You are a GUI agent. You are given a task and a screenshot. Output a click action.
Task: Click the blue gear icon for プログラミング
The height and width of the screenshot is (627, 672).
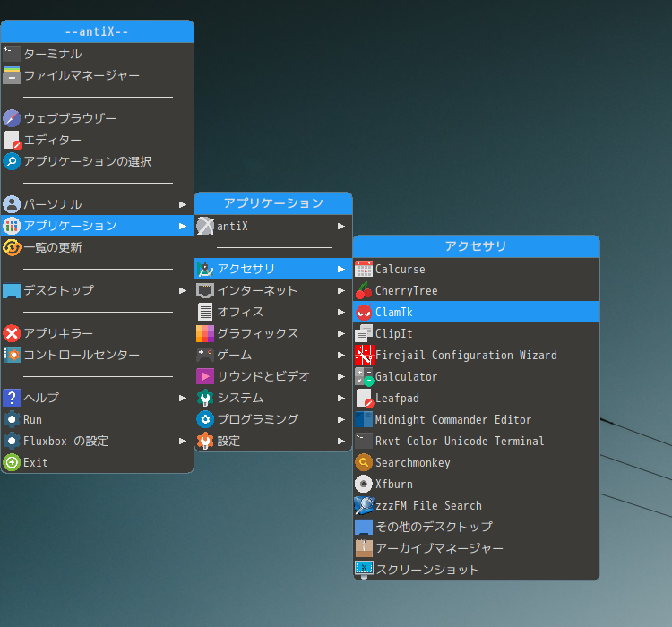[x=205, y=419]
